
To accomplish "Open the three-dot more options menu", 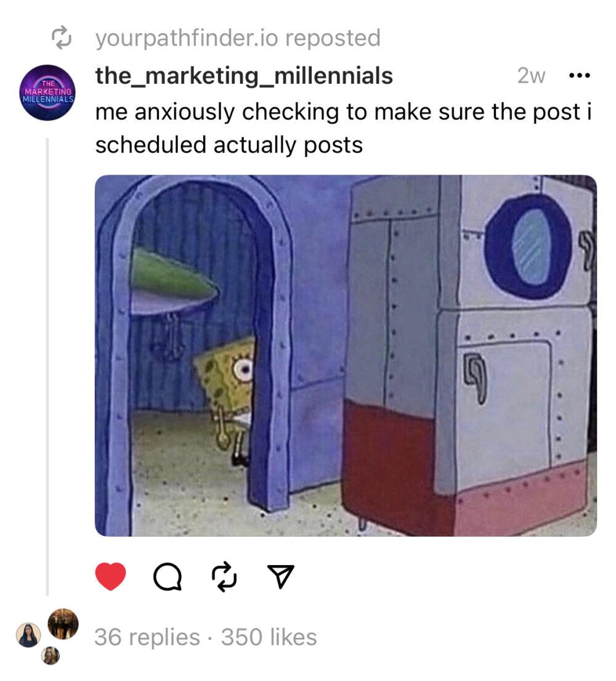I will click(579, 76).
